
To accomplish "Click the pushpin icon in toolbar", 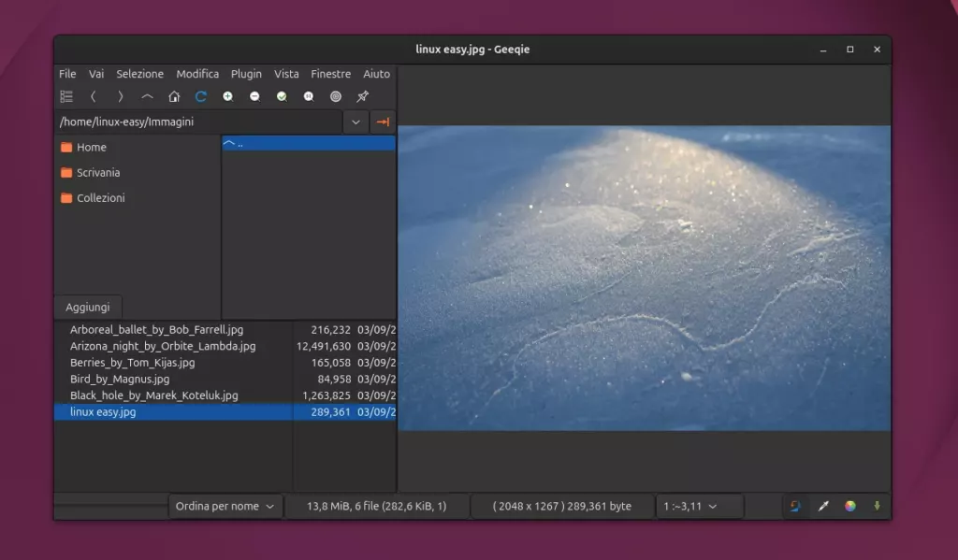I will [362, 96].
